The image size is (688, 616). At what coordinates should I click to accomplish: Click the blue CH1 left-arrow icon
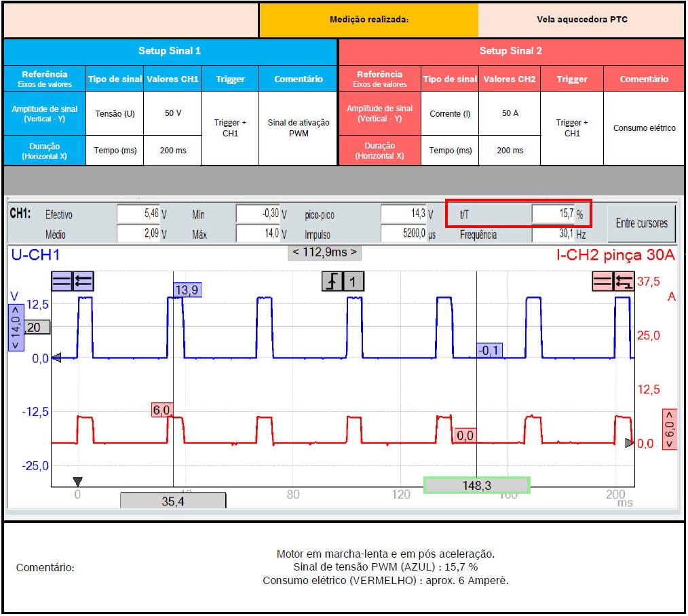[x=83, y=282]
